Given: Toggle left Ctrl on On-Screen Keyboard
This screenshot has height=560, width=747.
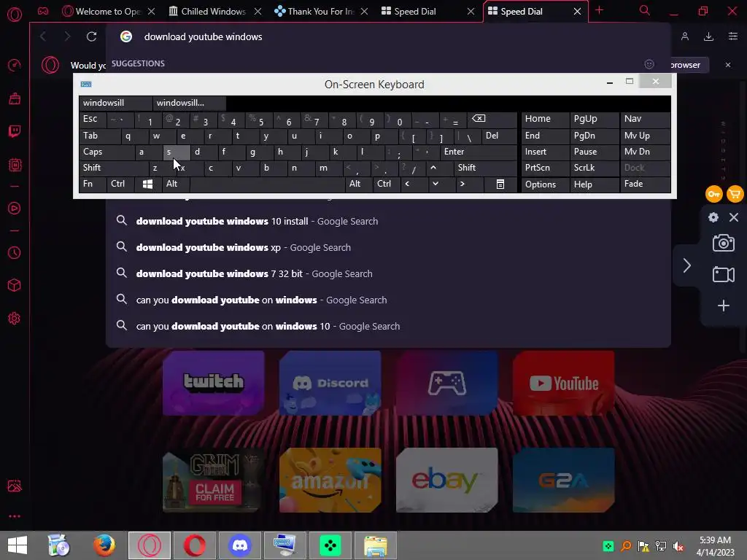Looking at the screenshot, I should click(120, 184).
